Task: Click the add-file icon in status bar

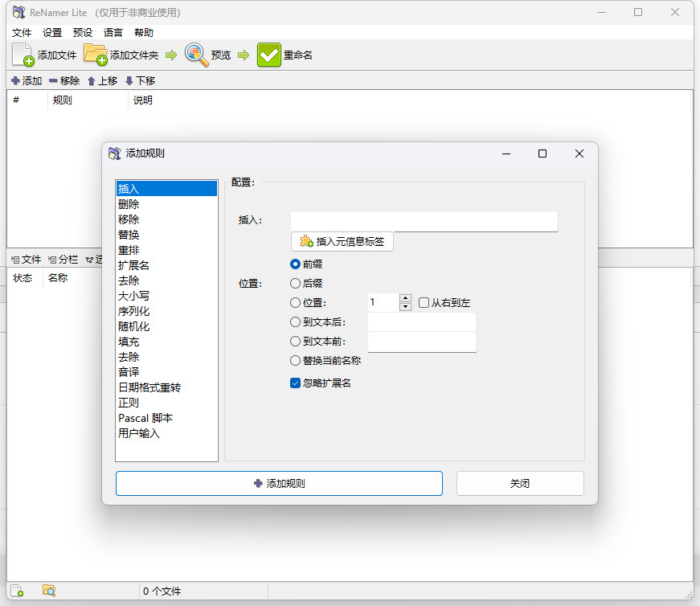Action: [17, 591]
